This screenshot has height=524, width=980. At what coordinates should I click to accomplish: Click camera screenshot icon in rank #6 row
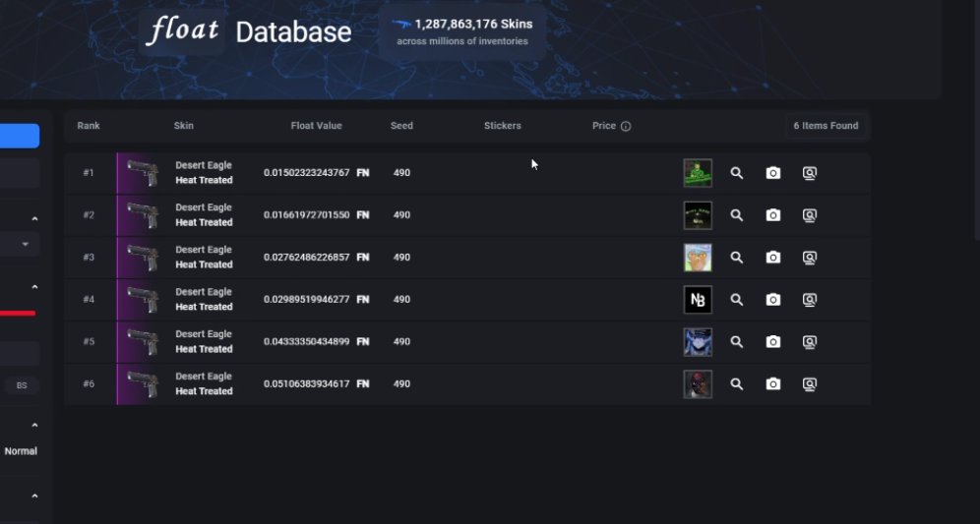[773, 384]
